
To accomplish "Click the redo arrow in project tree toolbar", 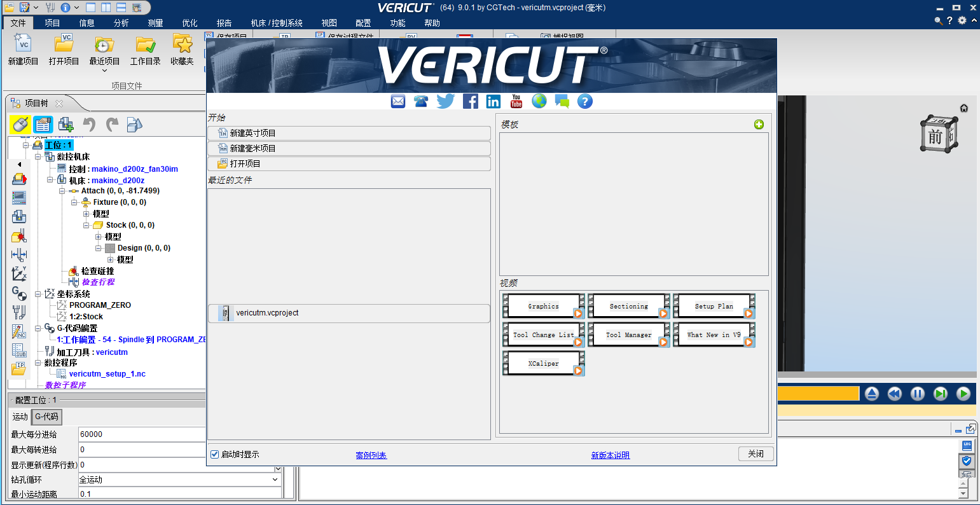I will pos(112,124).
